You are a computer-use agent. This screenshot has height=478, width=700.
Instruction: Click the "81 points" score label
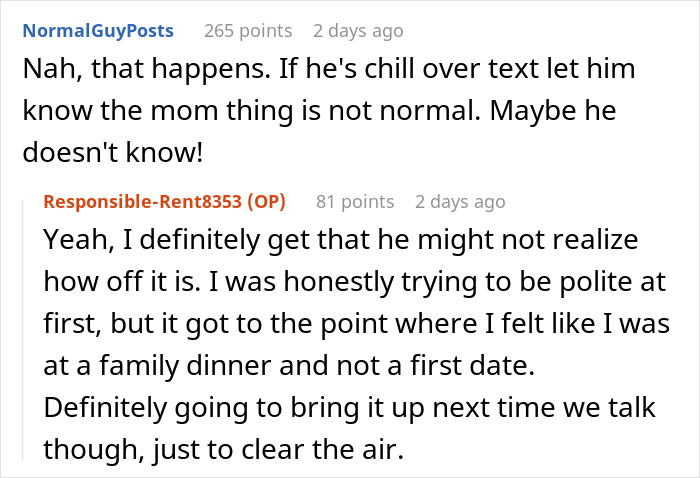pyautogui.click(x=355, y=202)
